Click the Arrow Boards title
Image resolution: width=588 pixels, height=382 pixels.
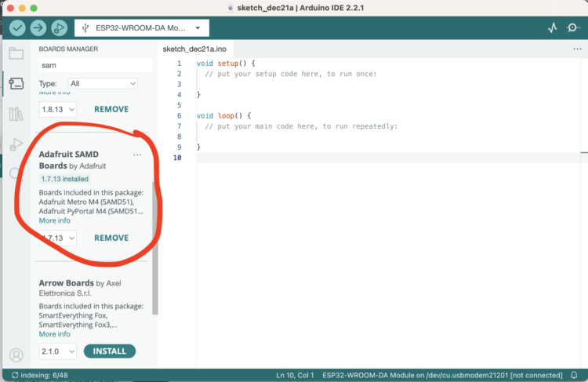click(67, 283)
